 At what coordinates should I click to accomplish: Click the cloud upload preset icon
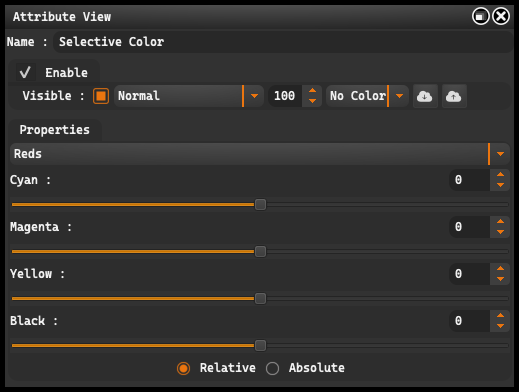click(x=454, y=96)
